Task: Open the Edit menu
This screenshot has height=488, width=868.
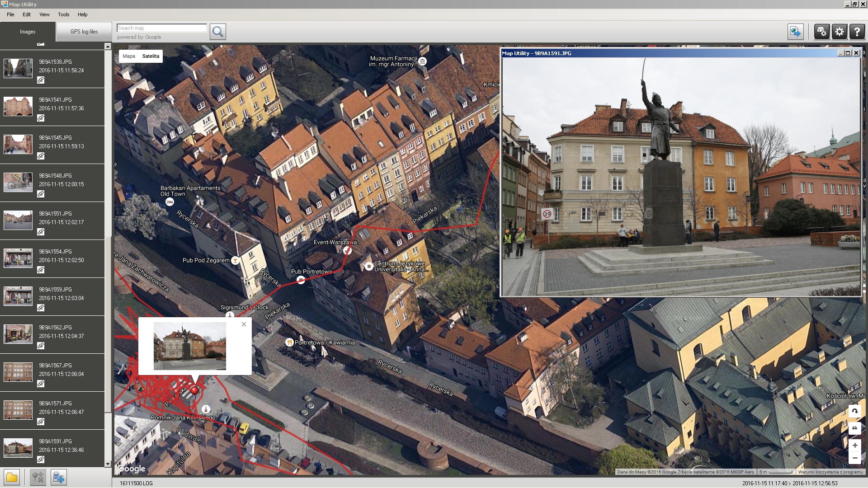Action: coord(27,14)
